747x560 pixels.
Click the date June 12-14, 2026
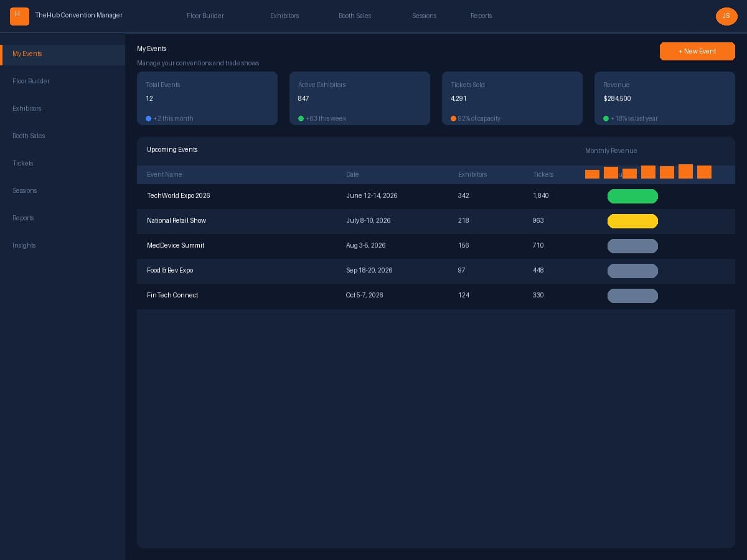(x=372, y=195)
